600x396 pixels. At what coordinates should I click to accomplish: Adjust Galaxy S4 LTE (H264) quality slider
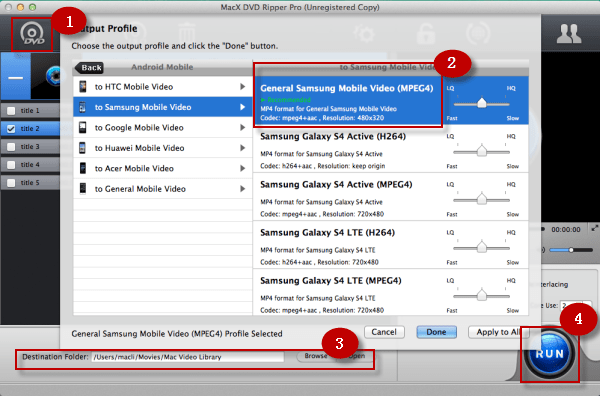[x=481, y=248]
